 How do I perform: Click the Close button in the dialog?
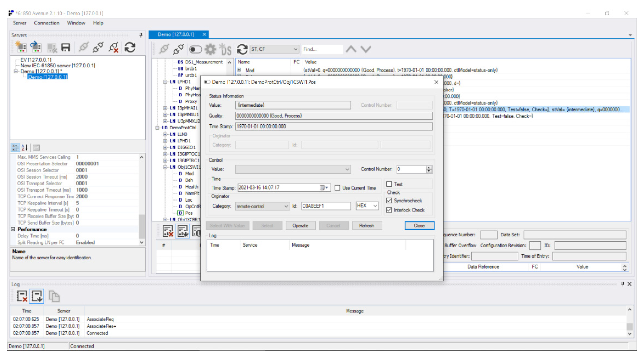[419, 226]
